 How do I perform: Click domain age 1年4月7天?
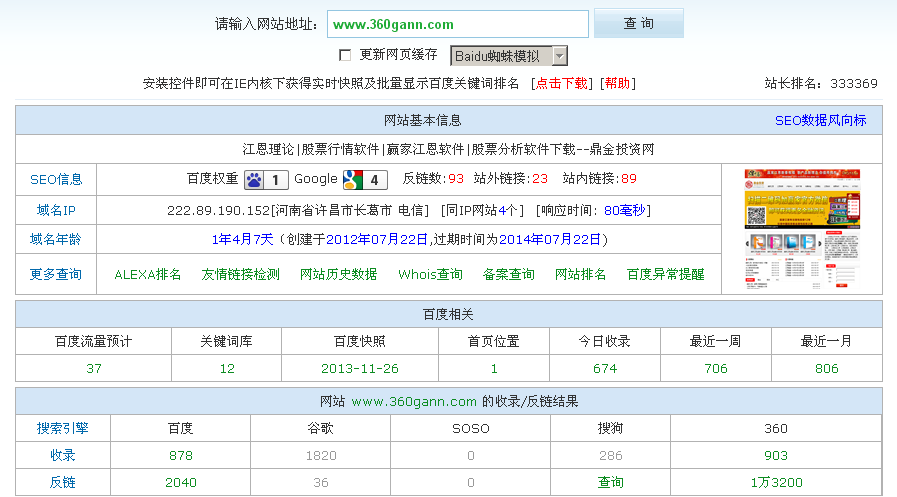tap(243, 240)
